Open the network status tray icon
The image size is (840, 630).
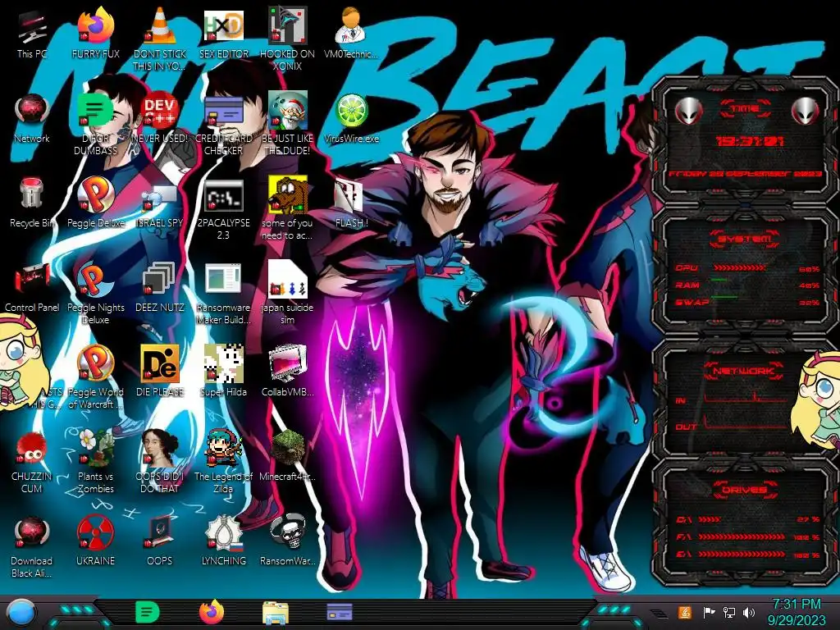(x=729, y=612)
